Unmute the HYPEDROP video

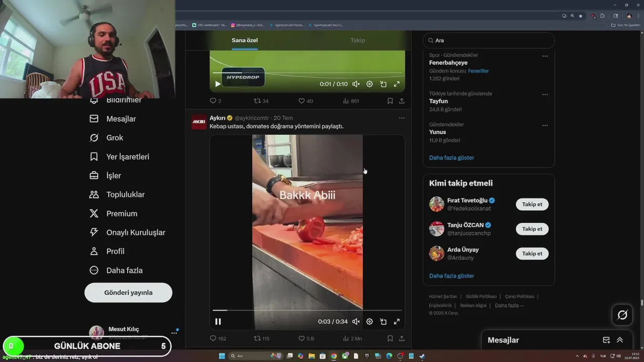(356, 84)
